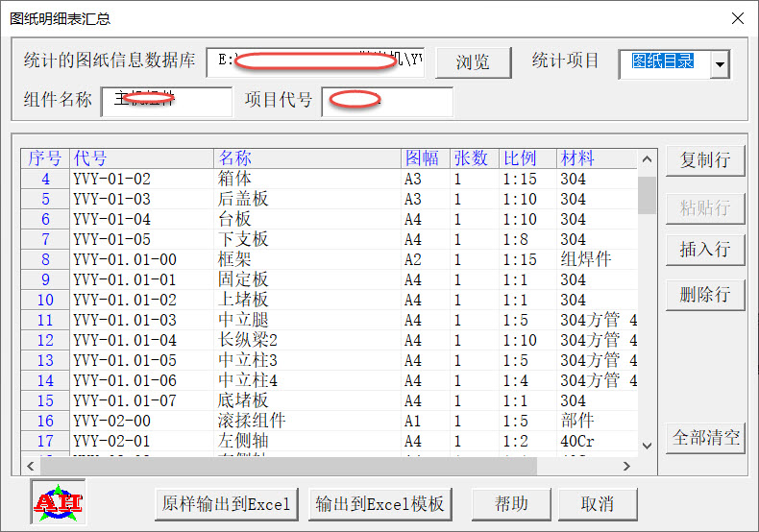Viewport: 759px width, 532px height.
Task: Select row number 16 header
Action: pos(45,421)
